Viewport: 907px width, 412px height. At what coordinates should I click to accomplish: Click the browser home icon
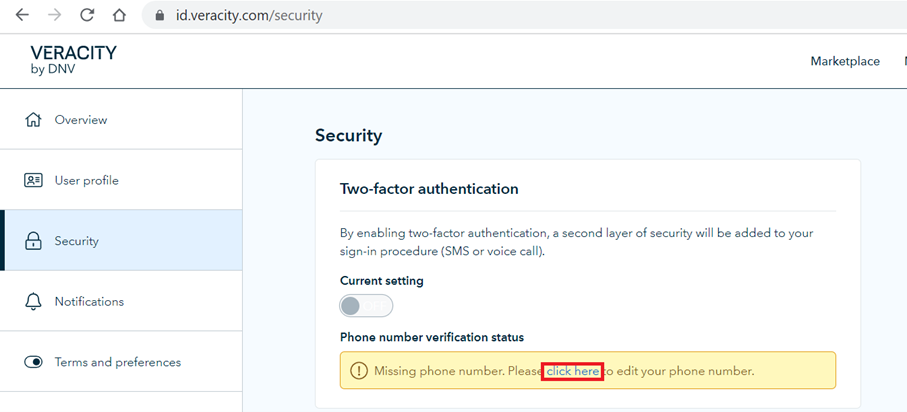(x=119, y=16)
